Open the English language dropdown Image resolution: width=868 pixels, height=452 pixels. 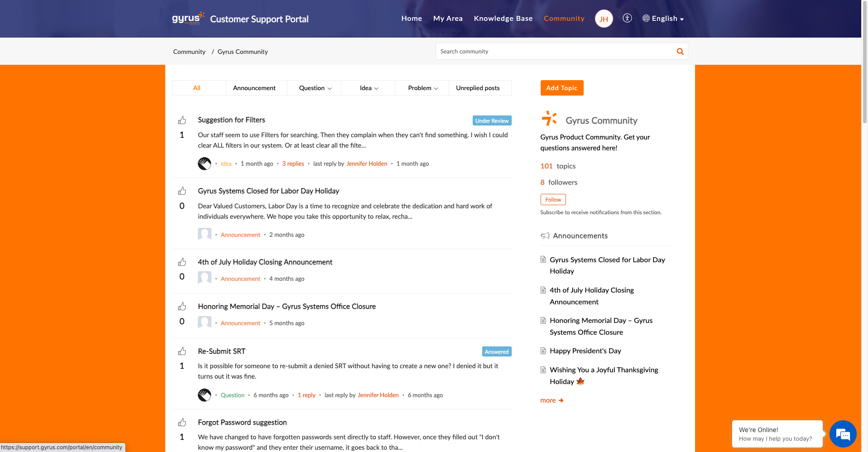tap(663, 19)
